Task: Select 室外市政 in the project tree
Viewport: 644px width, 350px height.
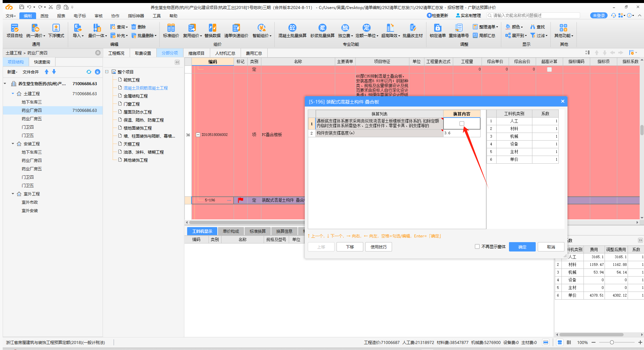Action: point(30,202)
